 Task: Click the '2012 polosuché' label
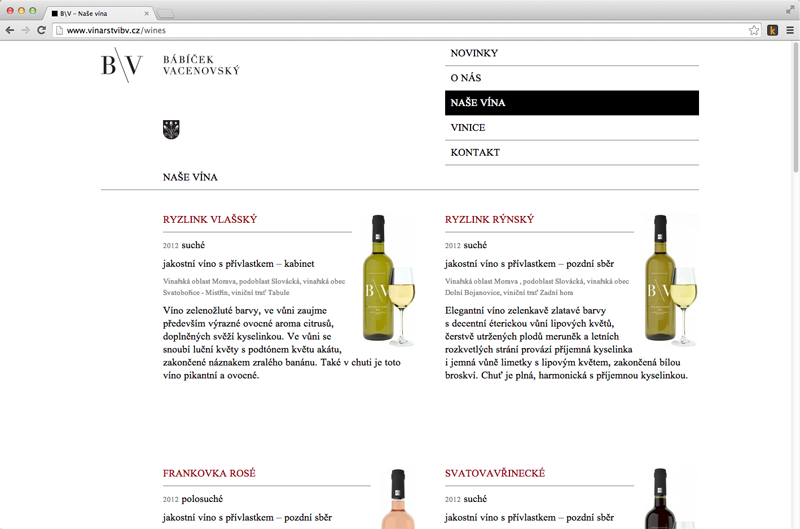(193, 499)
